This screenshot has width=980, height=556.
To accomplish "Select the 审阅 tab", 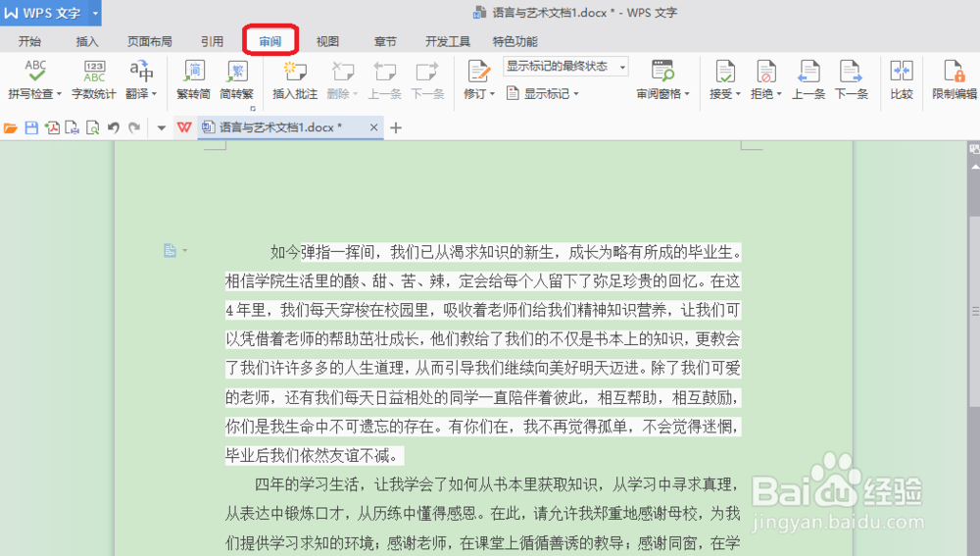I will pyautogui.click(x=270, y=41).
